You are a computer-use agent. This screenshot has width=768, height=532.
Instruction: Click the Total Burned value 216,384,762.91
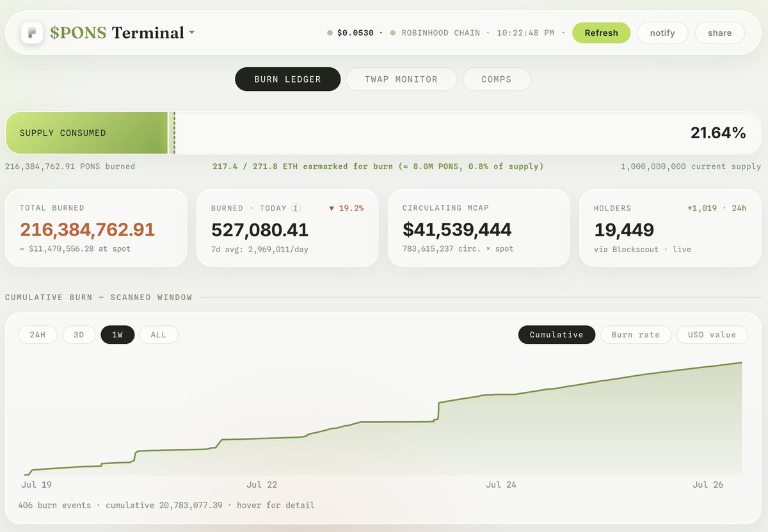(87, 230)
